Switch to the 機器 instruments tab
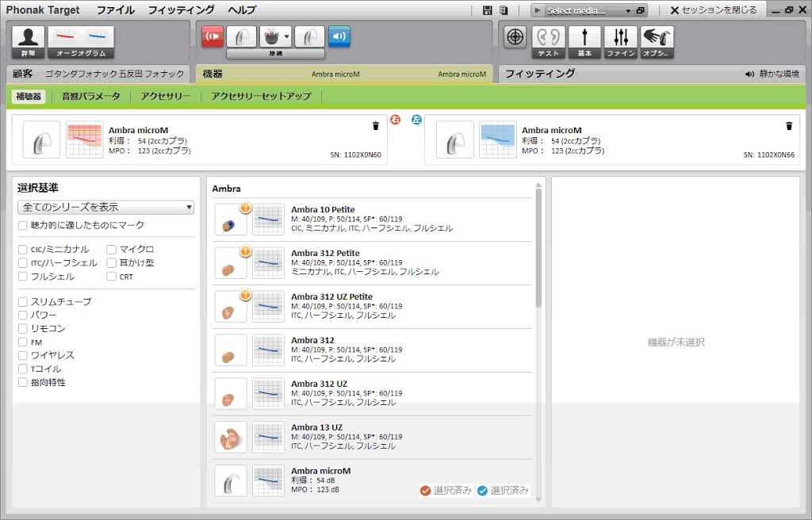The width and height of the screenshot is (812, 520). (344, 74)
